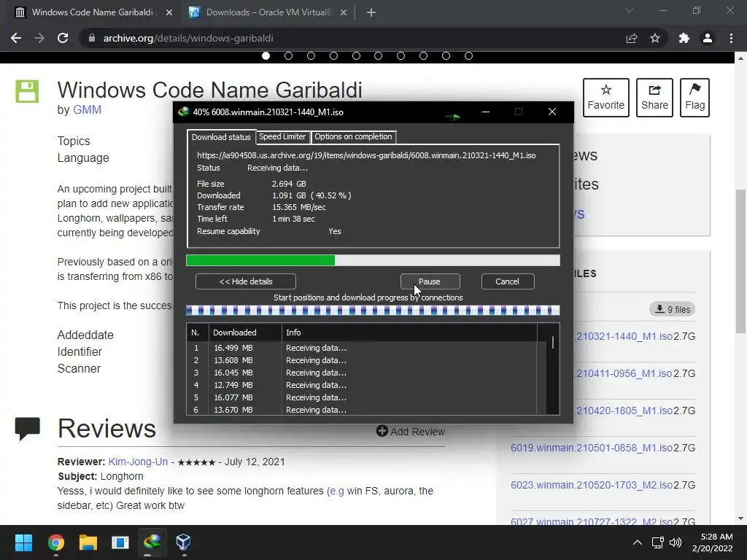The height and width of the screenshot is (560, 747).
Task: Open a new browser tab
Action: pyautogui.click(x=371, y=12)
